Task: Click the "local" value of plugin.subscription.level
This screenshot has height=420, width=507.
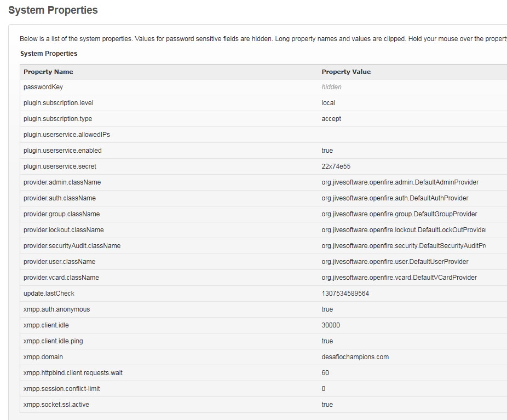Action: [x=328, y=103]
